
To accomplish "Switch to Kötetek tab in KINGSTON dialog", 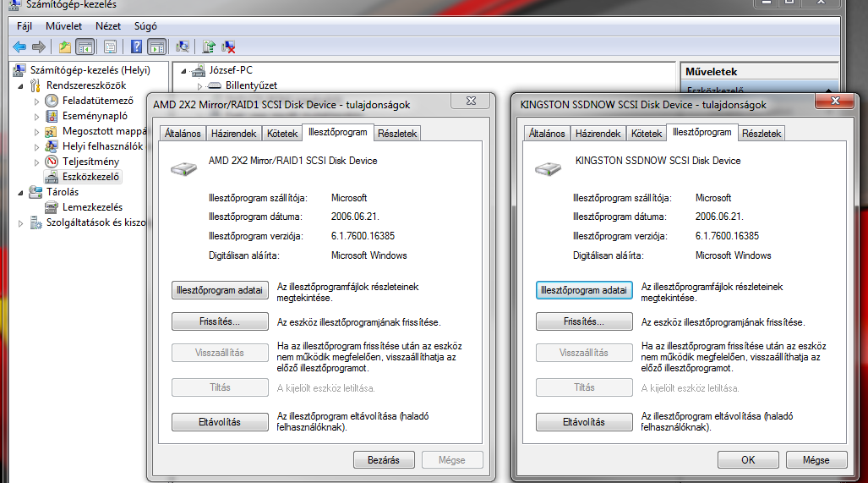I will pyautogui.click(x=647, y=134).
